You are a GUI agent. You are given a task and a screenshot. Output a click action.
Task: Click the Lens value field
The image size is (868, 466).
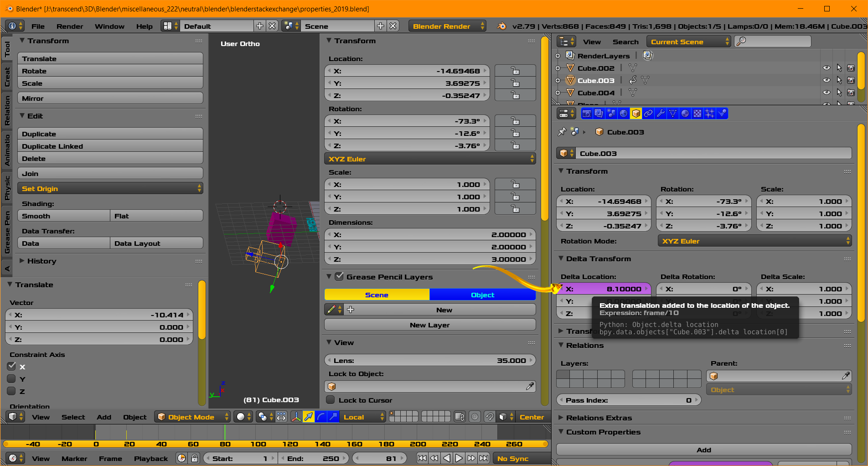(x=430, y=360)
